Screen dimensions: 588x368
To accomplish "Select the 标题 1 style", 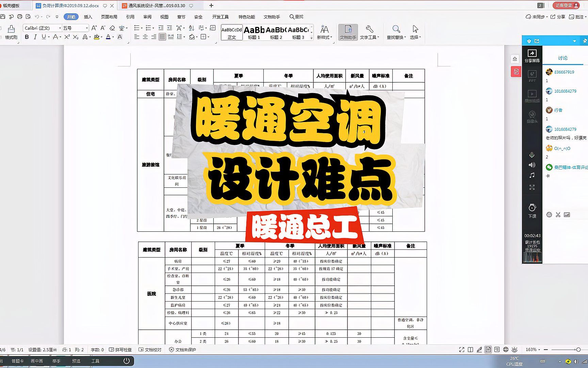I will (254, 32).
